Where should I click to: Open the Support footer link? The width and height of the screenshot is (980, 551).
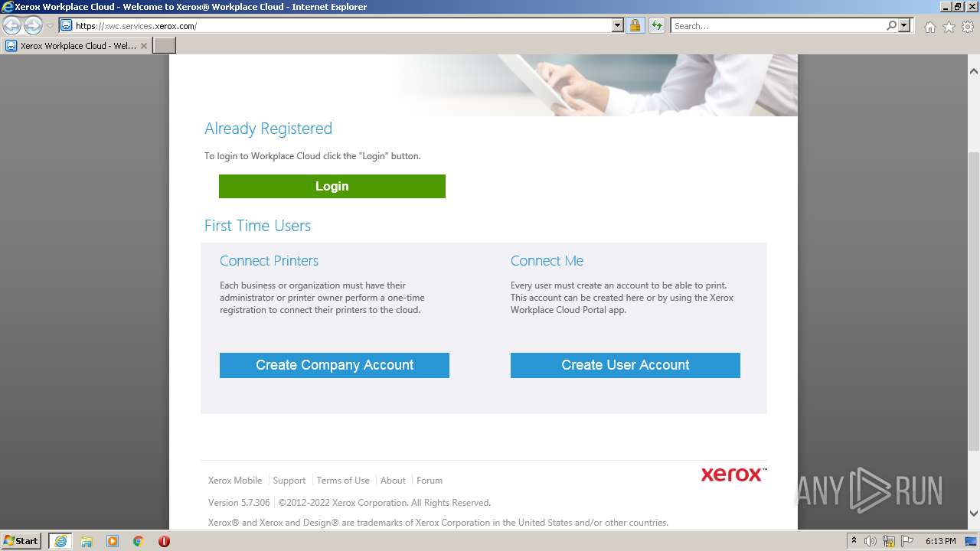pyautogui.click(x=289, y=481)
